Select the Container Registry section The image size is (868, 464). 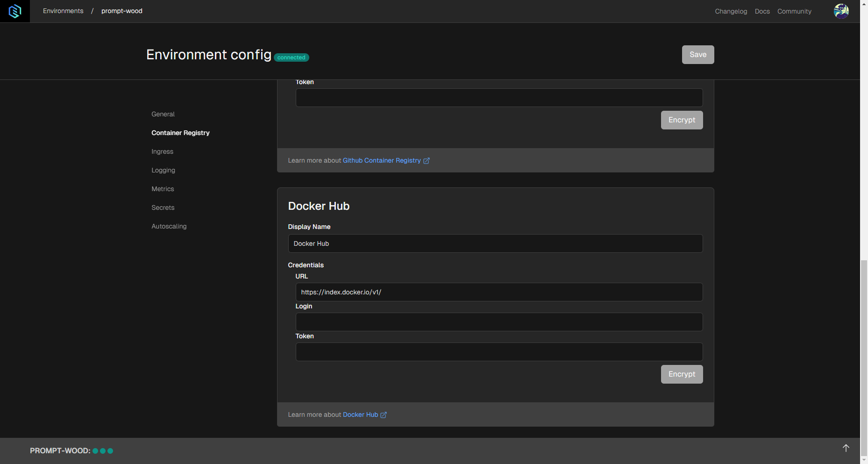point(180,133)
